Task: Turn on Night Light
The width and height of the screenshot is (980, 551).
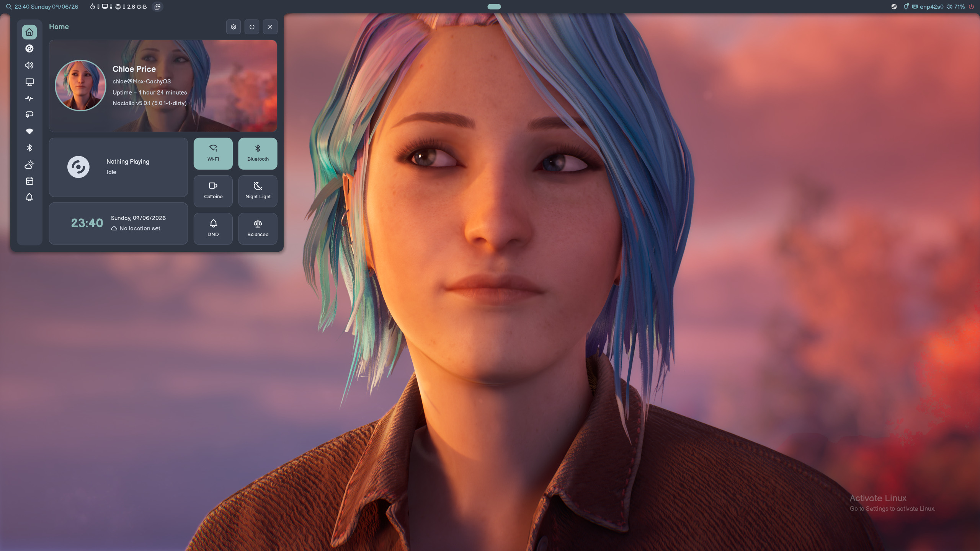Action: point(258,191)
